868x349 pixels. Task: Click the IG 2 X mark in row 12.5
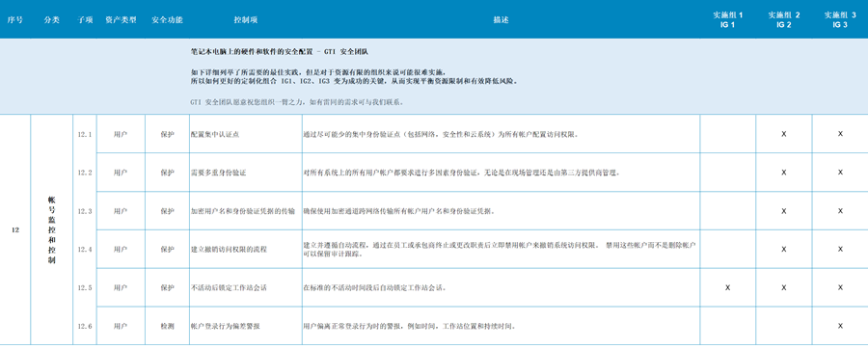point(784,287)
